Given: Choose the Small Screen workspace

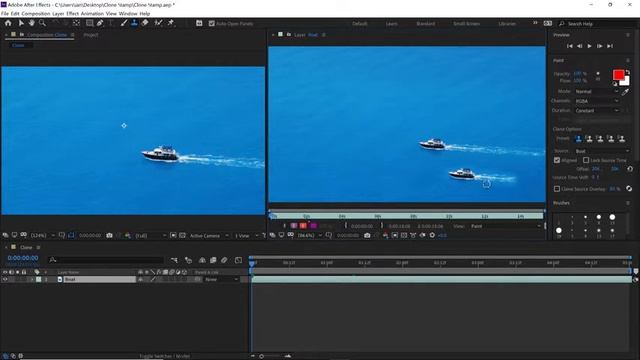Looking at the screenshot, I should (x=467, y=24).
